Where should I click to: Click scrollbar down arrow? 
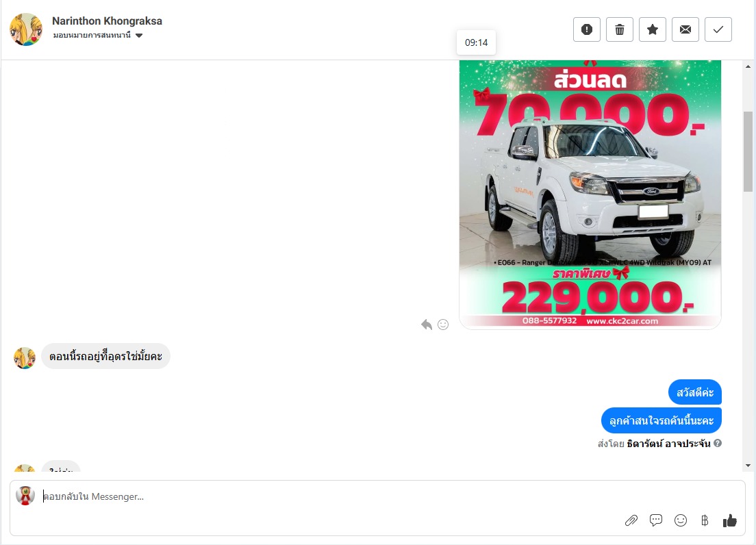pos(748,466)
